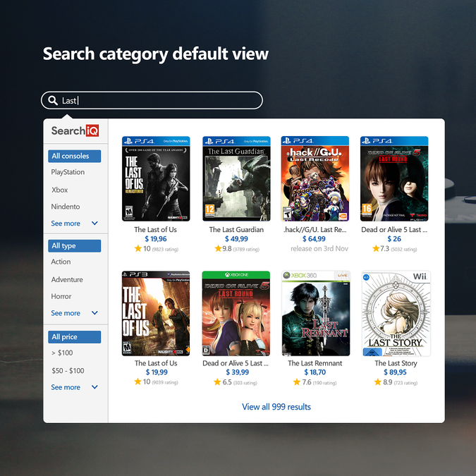Expand See more under type filters
This screenshot has width=476, height=476.
click(66, 313)
